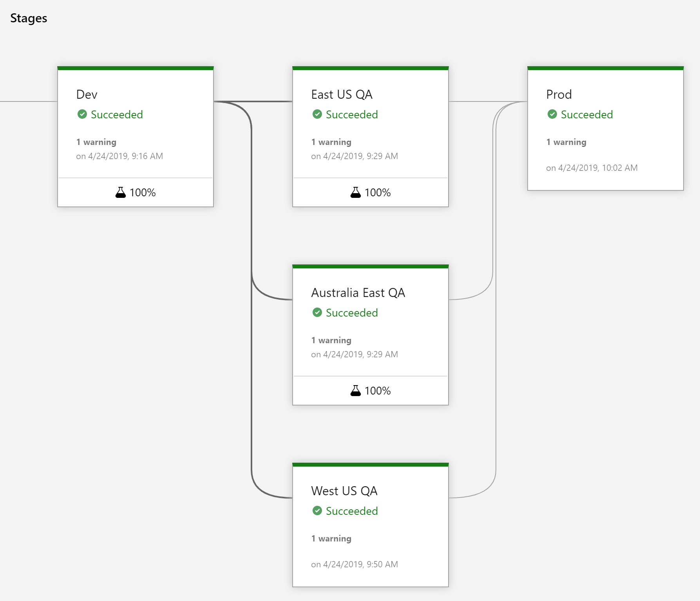
Task: Click the Australia East QA success checkmark icon
Action: tap(317, 313)
